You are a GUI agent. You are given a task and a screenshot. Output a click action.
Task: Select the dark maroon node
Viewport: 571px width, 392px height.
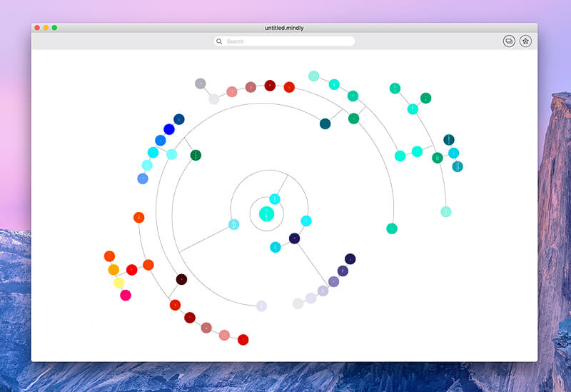coord(182,279)
